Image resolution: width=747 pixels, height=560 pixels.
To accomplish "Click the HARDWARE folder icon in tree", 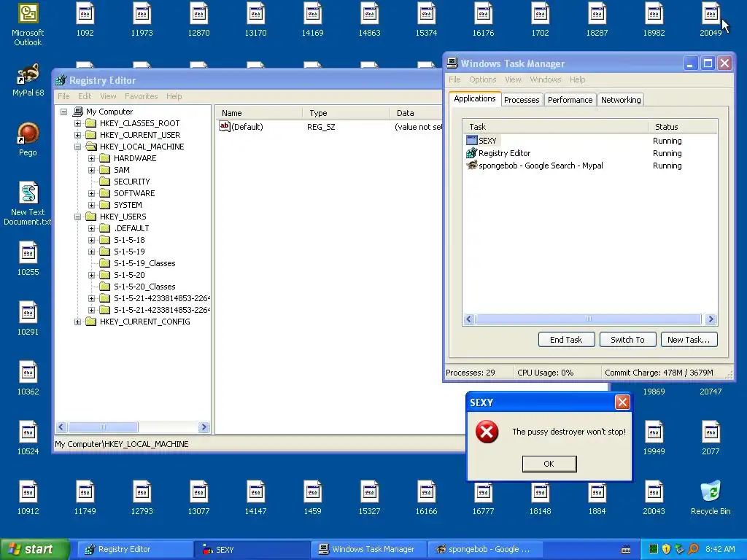I will point(105,158).
